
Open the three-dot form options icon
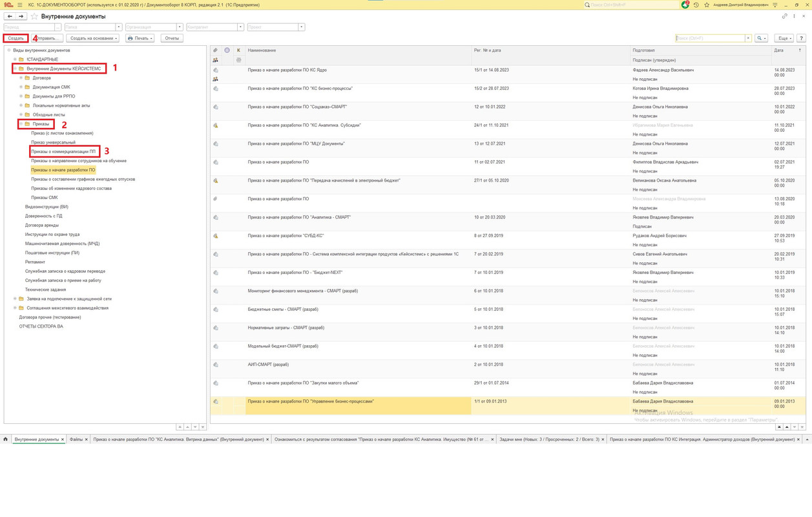click(x=795, y=16)
